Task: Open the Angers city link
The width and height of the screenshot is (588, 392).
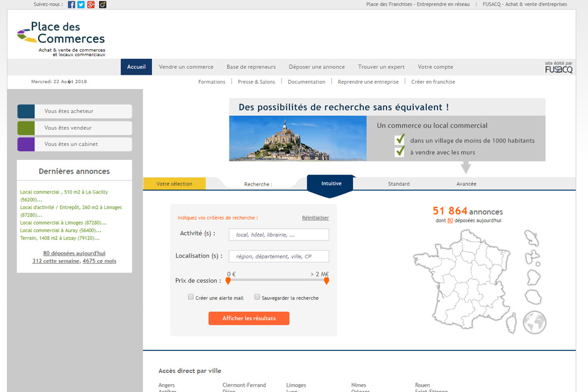Action: pos(166,385)
